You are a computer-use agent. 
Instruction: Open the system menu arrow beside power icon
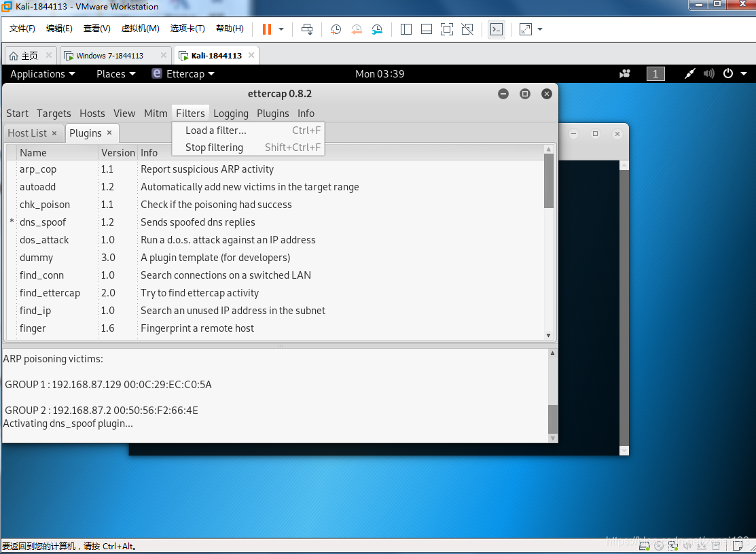pyautogui.click(x=744, y=74)
